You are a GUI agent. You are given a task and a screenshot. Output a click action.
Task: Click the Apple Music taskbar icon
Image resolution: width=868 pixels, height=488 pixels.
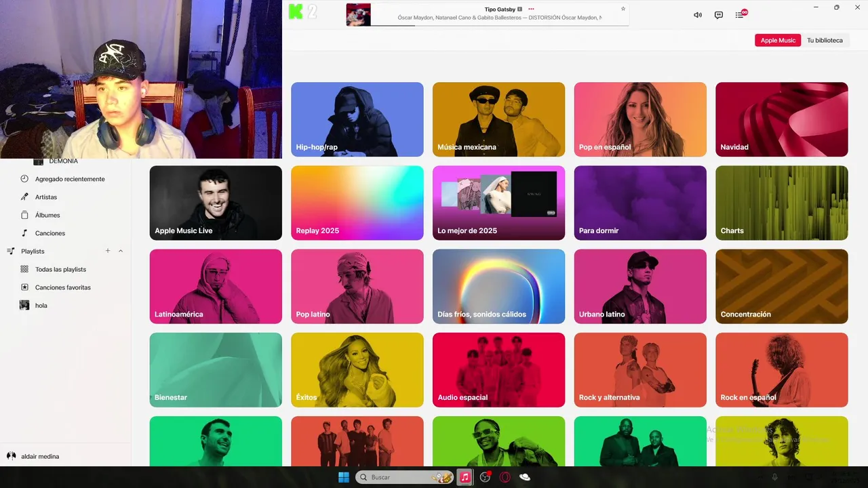(x=465, y=477)
